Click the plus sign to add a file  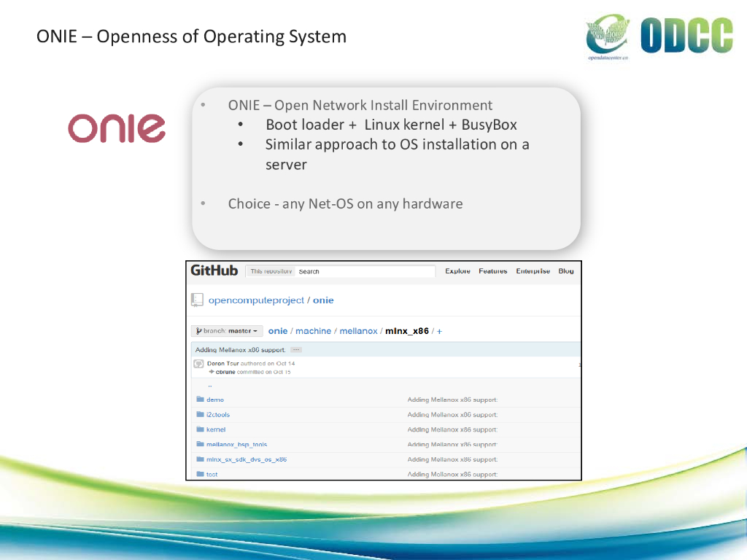click(439, 331)
